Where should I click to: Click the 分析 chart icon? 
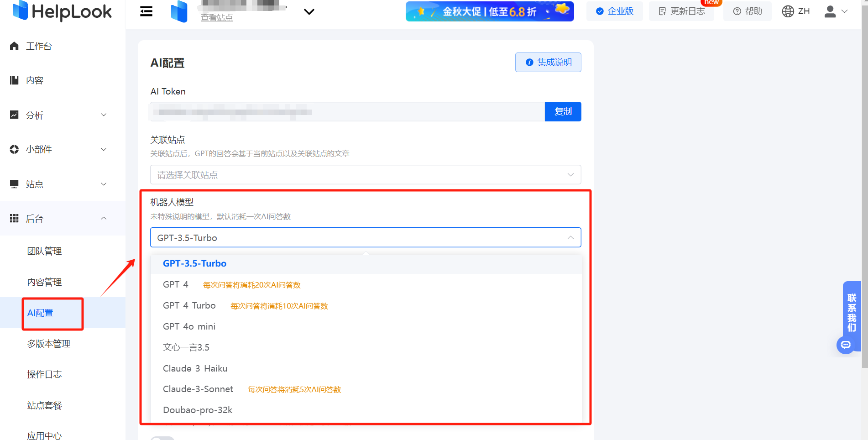click(14, 115)
